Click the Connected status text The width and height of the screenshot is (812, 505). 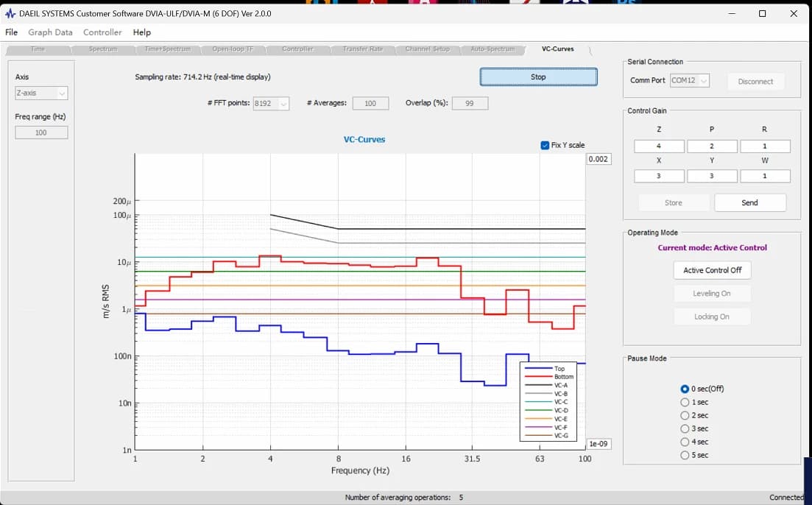787,497
